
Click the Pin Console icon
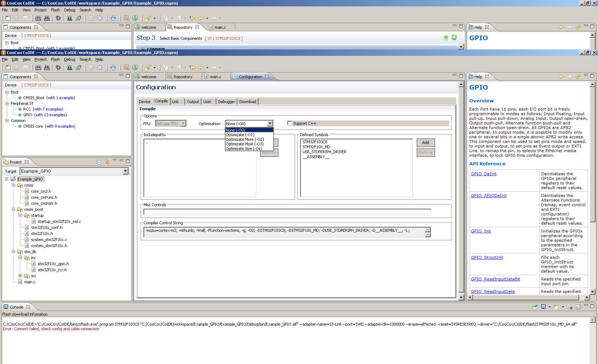(x=535, y=307)
